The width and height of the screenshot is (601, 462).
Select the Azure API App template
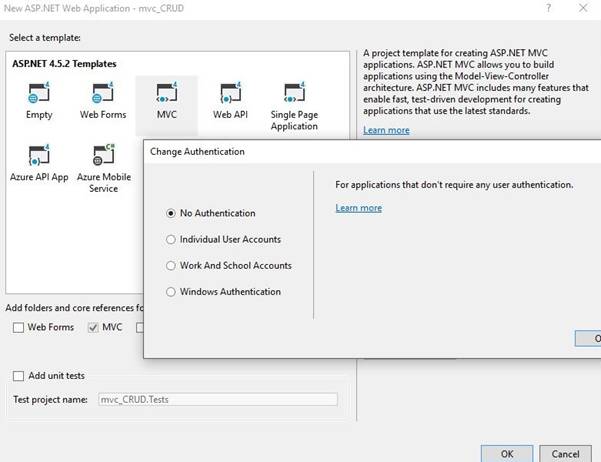pos(39,163)
